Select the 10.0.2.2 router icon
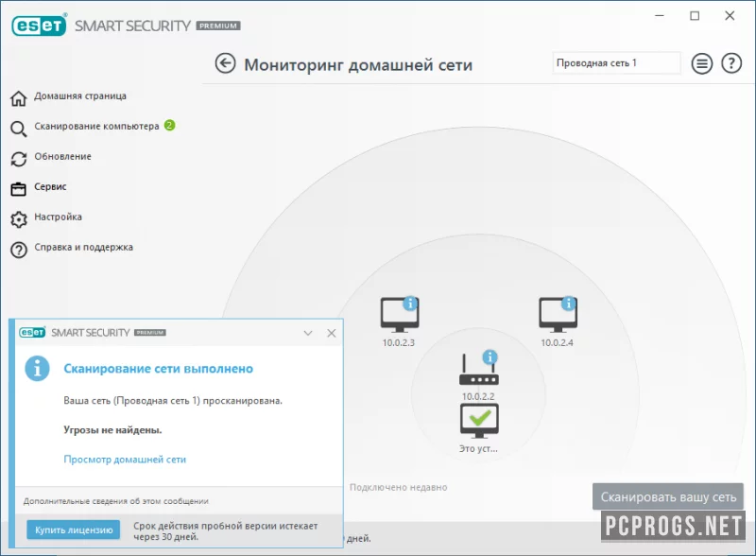Image resolution: width=756 pixels, height=556 pixels. click(478, 370)
